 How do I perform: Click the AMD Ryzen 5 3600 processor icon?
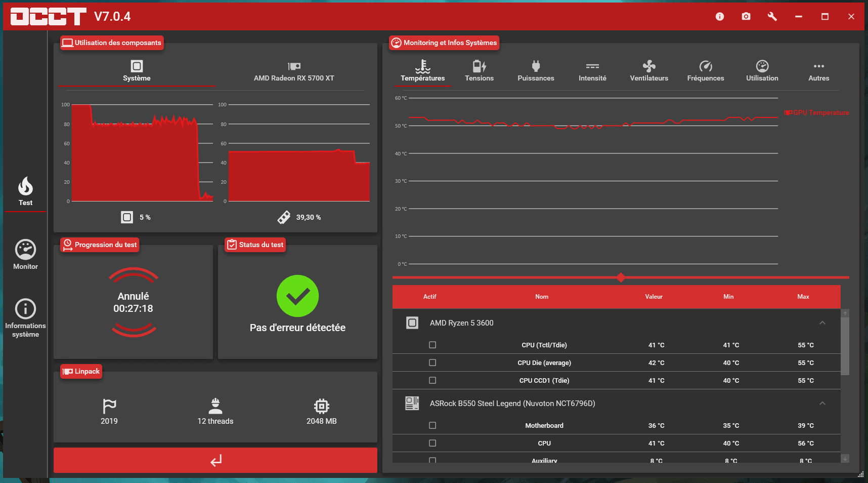[x=412, y=323]
